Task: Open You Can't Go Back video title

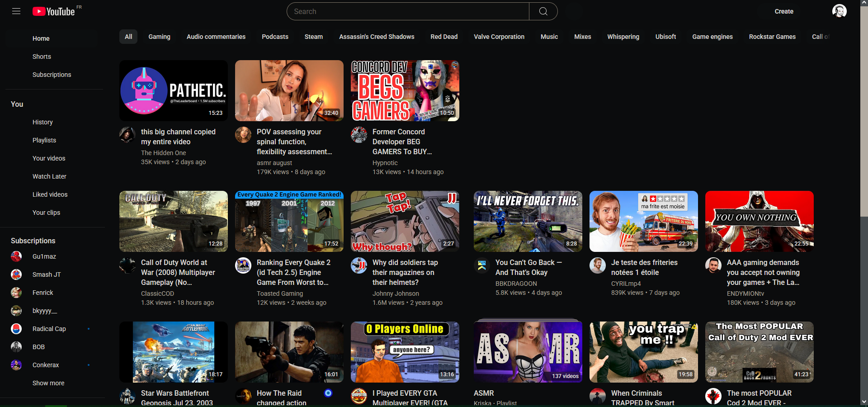Action: [528, 267]
